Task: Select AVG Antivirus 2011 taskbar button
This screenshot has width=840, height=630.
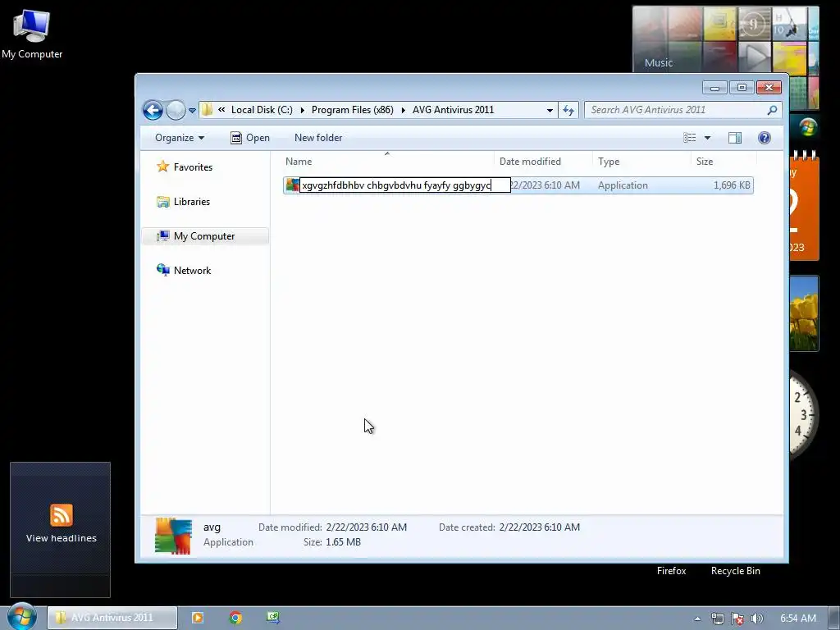Action: click(112, 618)
